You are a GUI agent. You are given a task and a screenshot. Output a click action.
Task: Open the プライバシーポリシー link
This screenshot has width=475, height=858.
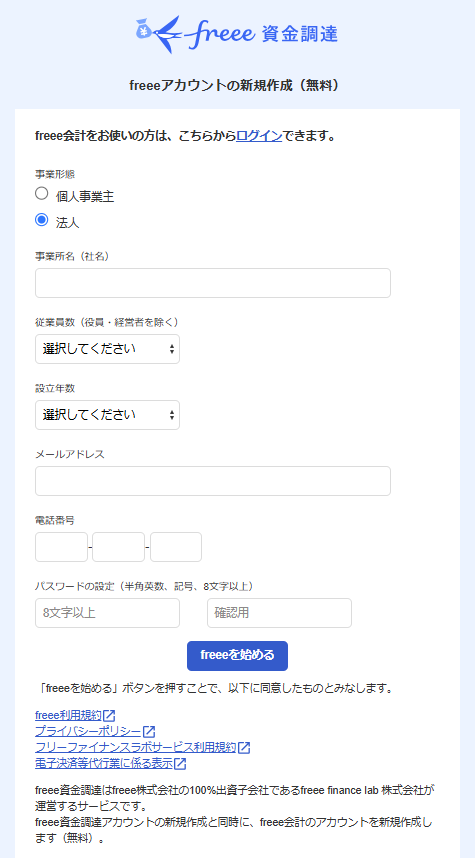click(x=88, y=731)
